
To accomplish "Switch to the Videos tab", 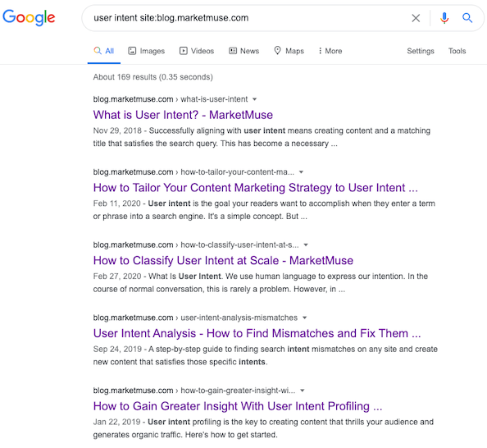I will (x=197, y=51).
